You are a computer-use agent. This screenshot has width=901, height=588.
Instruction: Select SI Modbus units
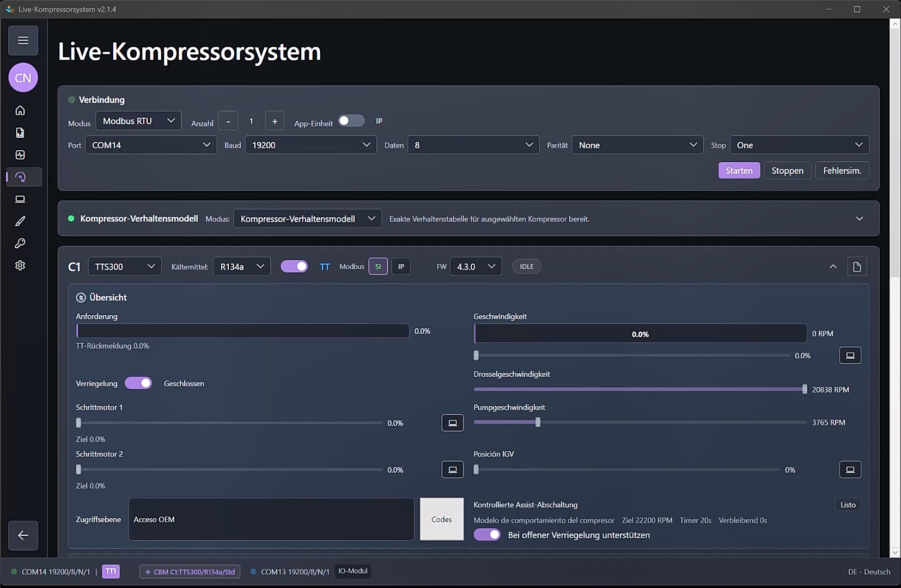coord(378,267)
